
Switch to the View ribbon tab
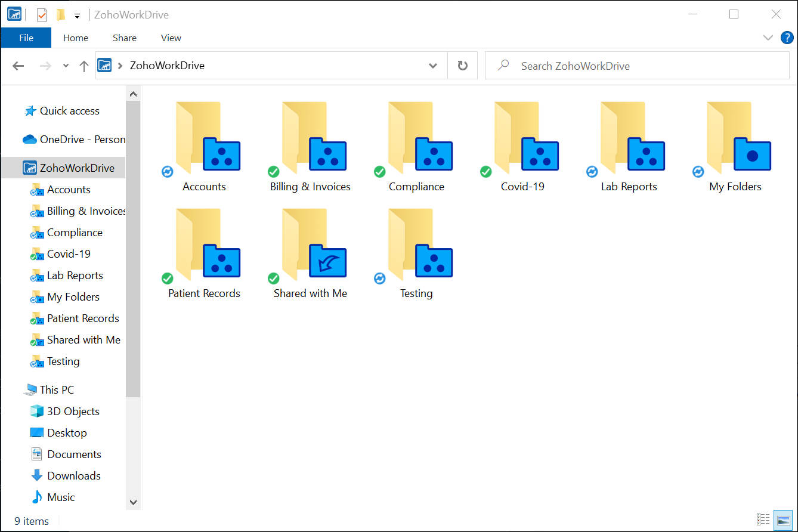(171, 38)
